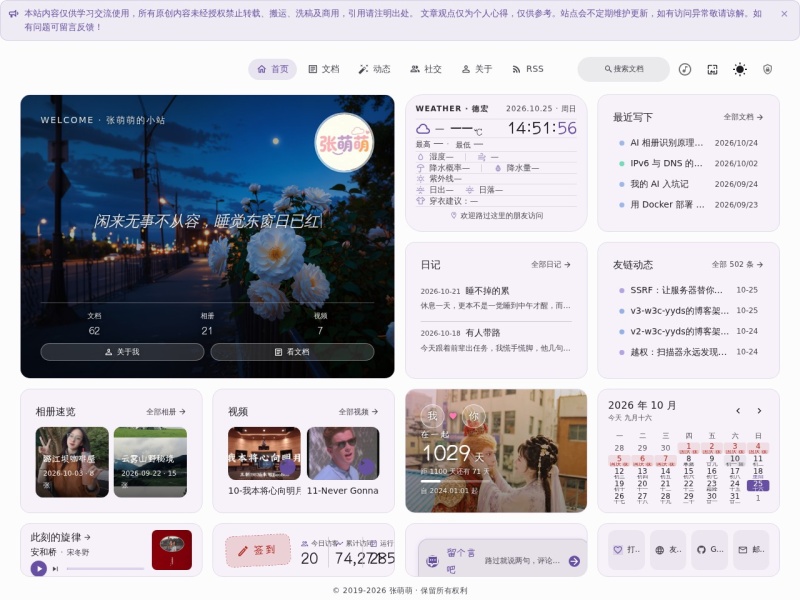Click the heart icon between 我 and 你
The image size is (800, 600).
(453, 416)
